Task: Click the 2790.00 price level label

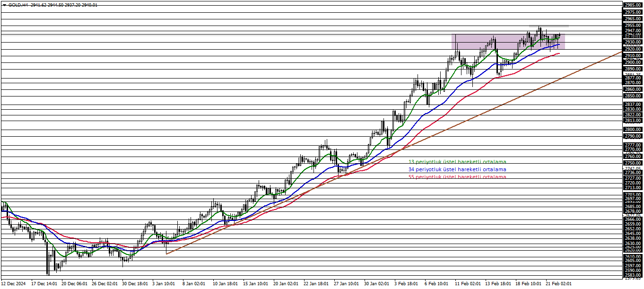Action: [x=633, y=136]
